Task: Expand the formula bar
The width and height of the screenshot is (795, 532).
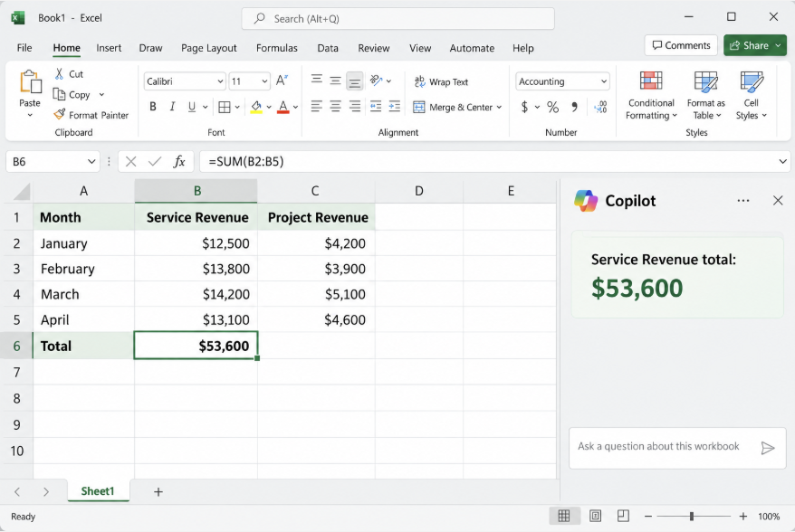Action: [783, 162]
